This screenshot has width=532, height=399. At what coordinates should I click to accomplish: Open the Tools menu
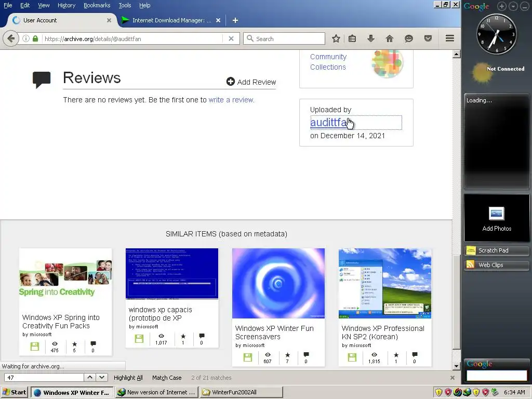125,5
